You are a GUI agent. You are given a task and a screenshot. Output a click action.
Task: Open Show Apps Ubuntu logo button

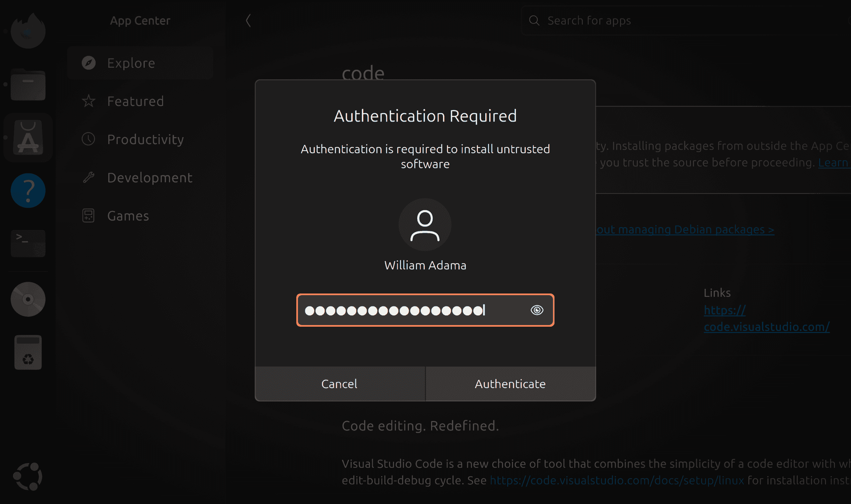pos(28,476)
